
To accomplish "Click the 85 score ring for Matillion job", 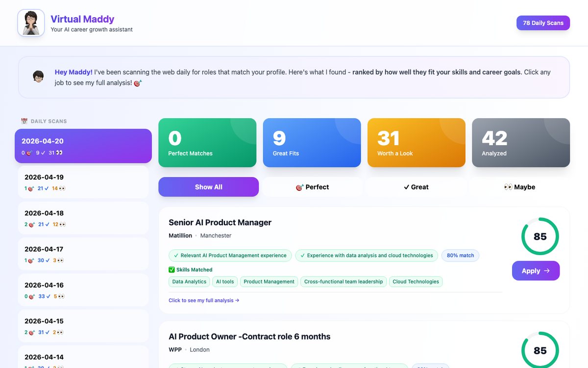I will click(x=540, y=237).
